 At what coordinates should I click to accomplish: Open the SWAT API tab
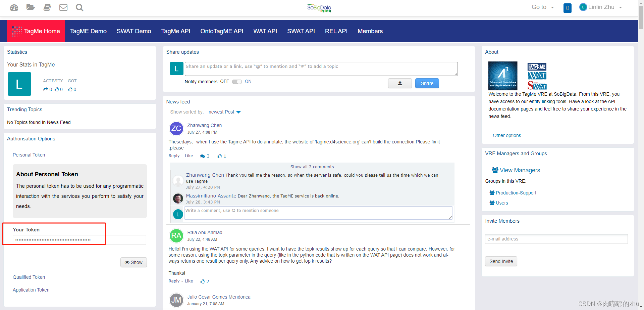click(x=301, y=31)
